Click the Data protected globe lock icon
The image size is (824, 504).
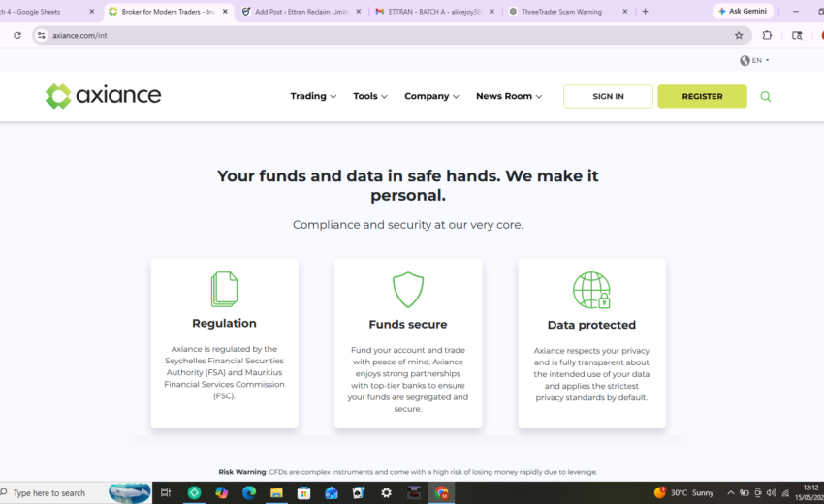tap(591, 290)
